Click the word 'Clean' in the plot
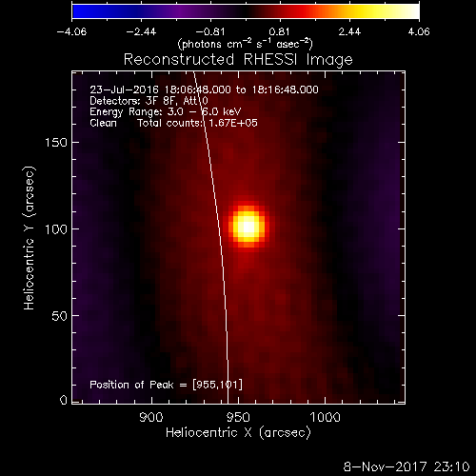 (x=103, y=123)
